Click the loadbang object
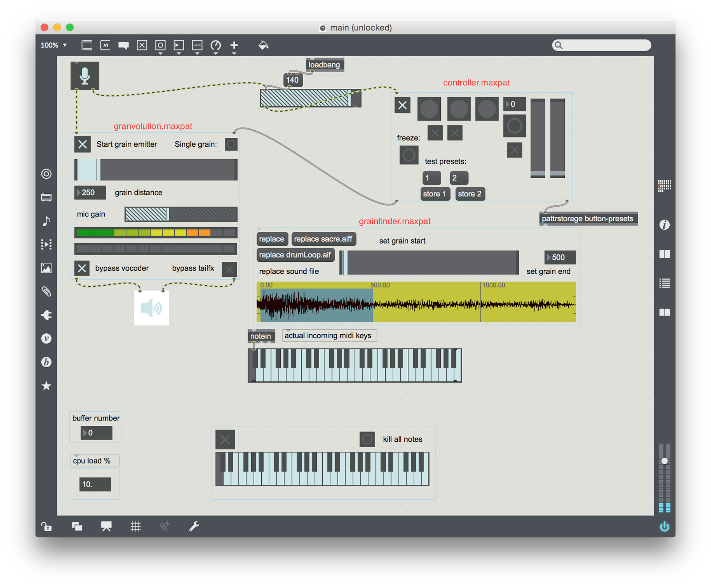Image resolution: width=711 pixels, height=588 pixels. point(325,65)
